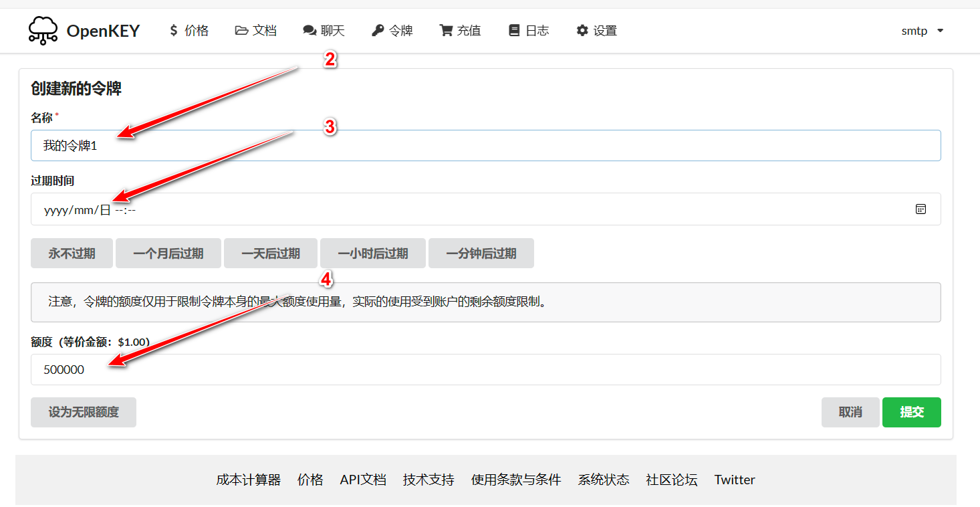Open 设置 settings via gear icon
This screenshot has height=507, width=980.
point(582,31)
